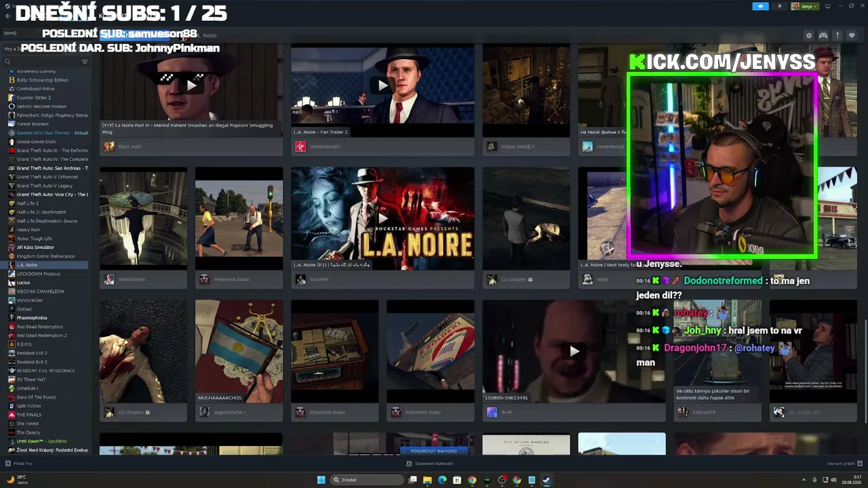Open the Jenys account dropdown

pos(805,6)
